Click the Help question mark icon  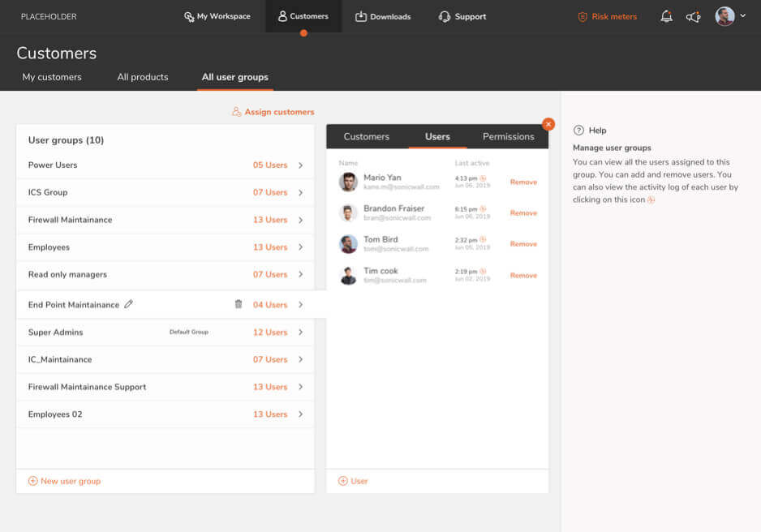[578, 130]
